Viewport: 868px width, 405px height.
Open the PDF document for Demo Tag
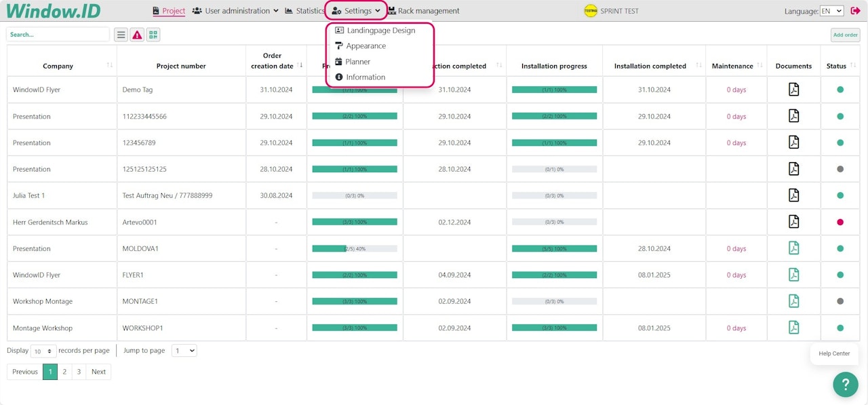pos(793,90)
